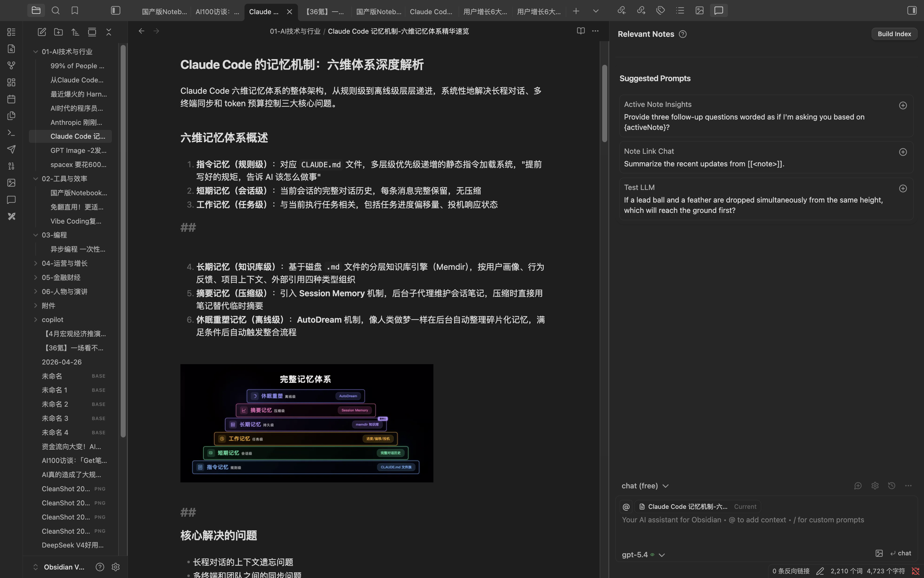924x578 pixels.
Task: Click the auto-reveal current file icon
Action: 92,32
